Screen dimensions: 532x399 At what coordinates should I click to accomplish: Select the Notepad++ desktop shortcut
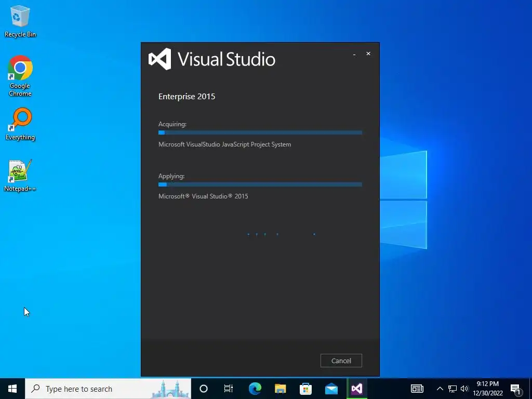point(20,176)
